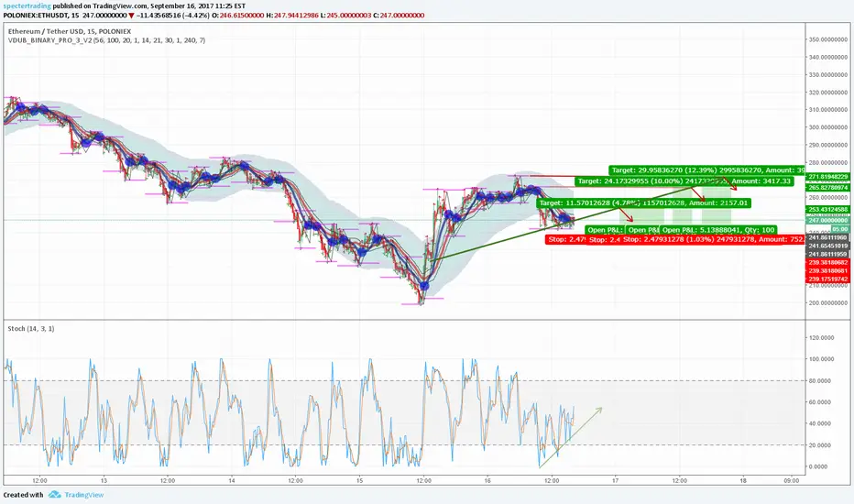Click date 13 on the time axis
The width and height of the screenshot is (854, 504).
pyautogui.click(x=104, y=480)
